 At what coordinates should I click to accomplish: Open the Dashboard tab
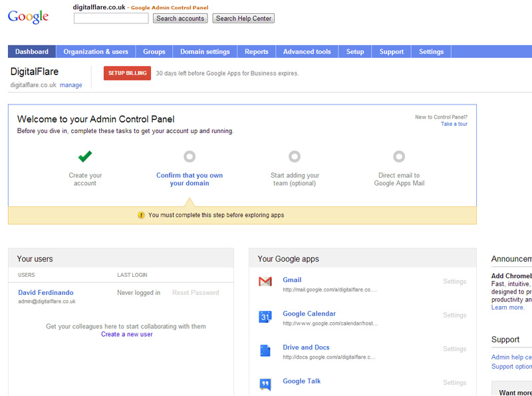click(x=32, y=52)
